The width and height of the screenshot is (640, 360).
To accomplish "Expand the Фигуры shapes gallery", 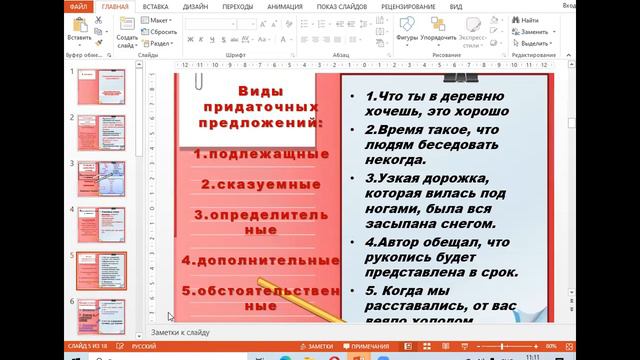I will [407, 32].
